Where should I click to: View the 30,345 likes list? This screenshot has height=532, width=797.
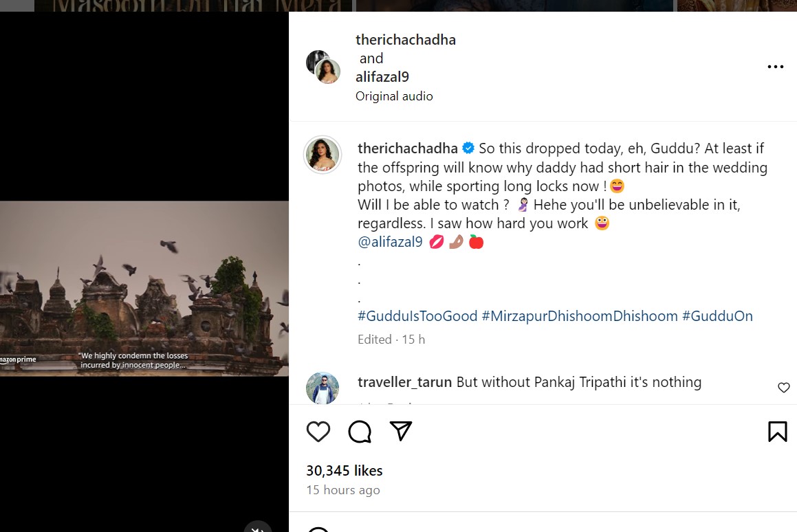[344, 471]
